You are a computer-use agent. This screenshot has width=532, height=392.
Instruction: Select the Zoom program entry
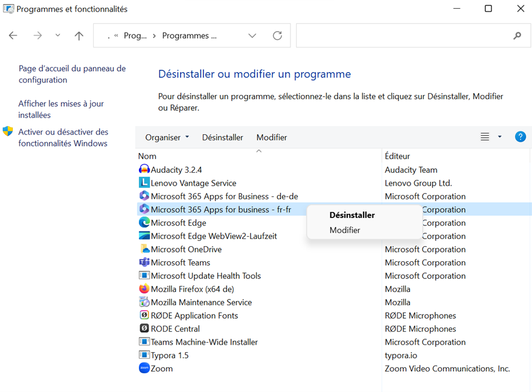click(x=161, y=369)
